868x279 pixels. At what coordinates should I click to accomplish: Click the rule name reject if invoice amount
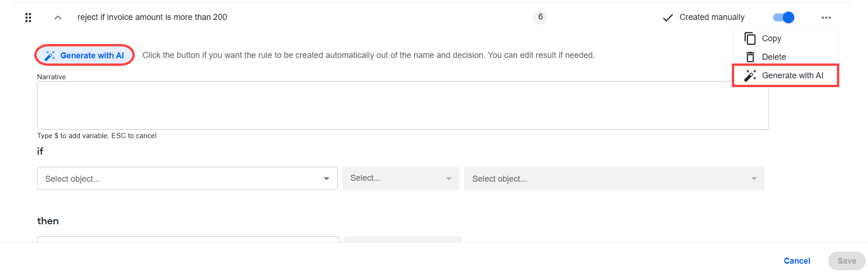coord(152,17)
